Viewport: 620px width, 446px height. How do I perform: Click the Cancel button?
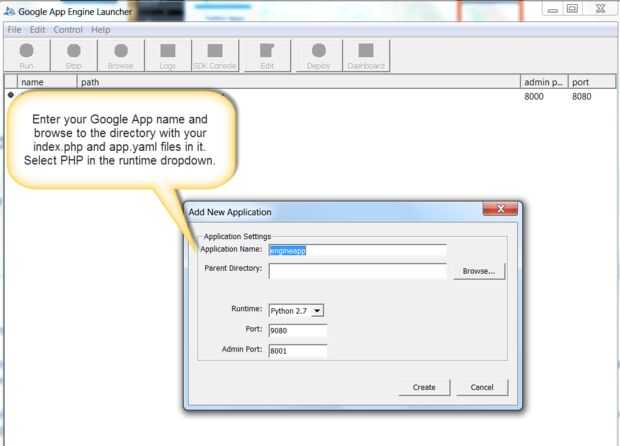click(x=482, y=387)
